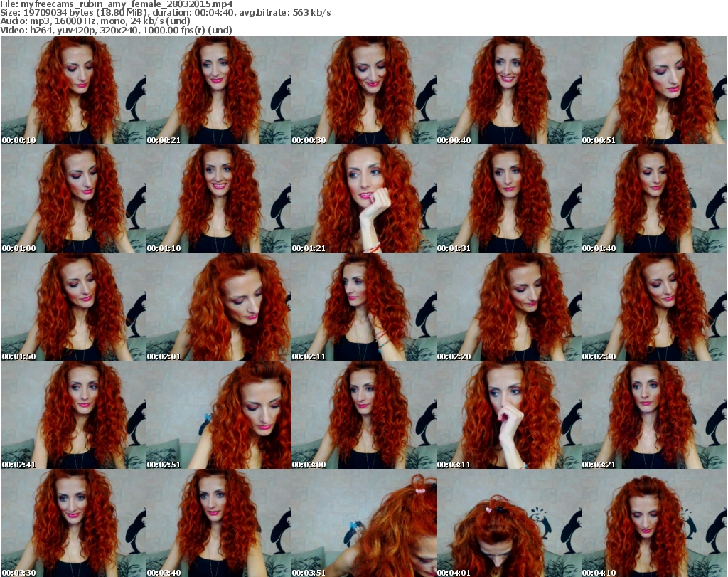Choose the 00:02:51 contact sheet frame

tap(219, 415)
